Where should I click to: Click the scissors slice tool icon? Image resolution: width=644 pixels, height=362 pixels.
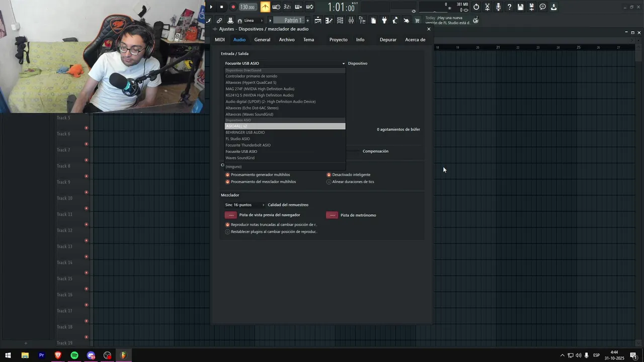coord(487,7)
